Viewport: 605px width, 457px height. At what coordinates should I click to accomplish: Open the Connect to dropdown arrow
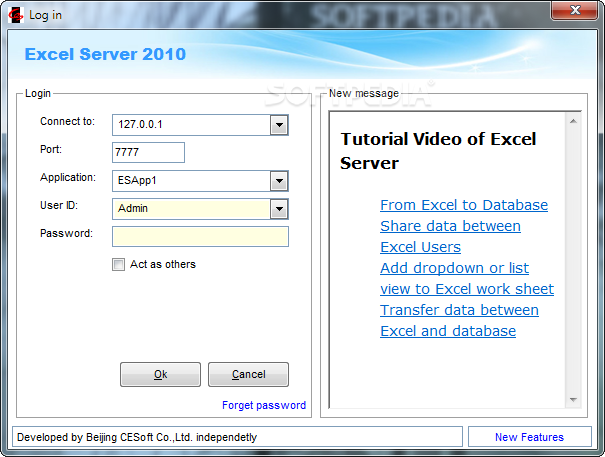(x=279, y=125)
